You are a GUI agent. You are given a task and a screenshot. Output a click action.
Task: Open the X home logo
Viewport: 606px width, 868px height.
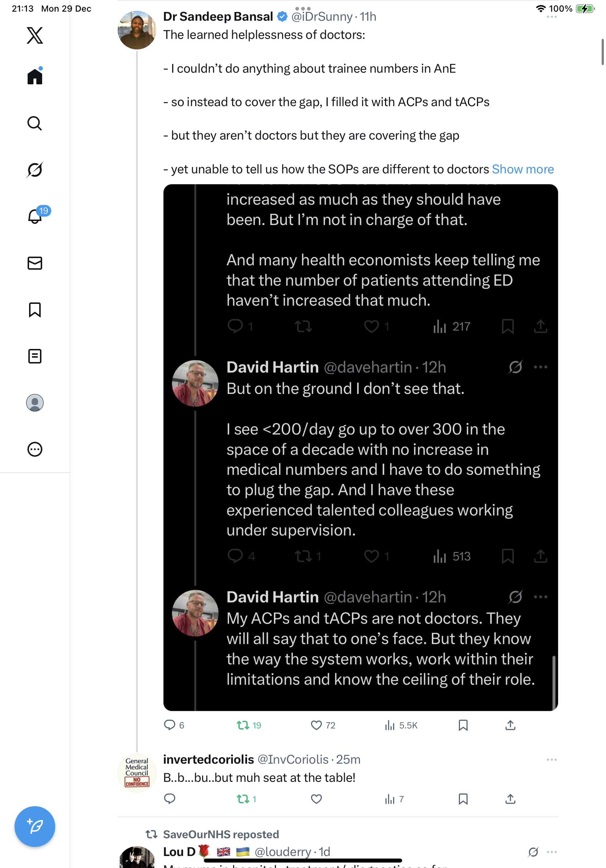35,36
